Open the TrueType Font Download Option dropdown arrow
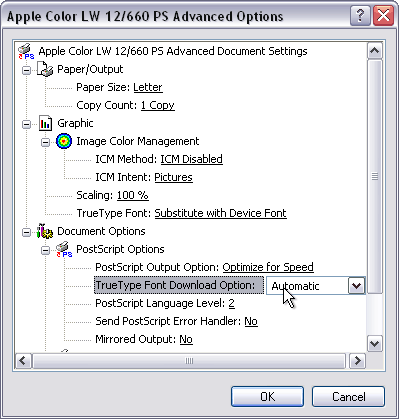399x419 pixels. point(356,286)
